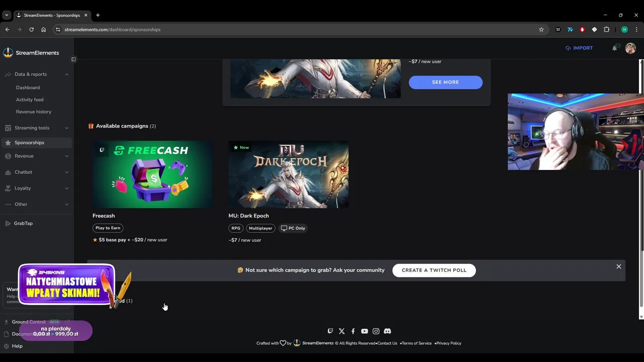Open GrabTap in the sidebar
The width and height of the screenshot is (644, 362).
(23, 223)
